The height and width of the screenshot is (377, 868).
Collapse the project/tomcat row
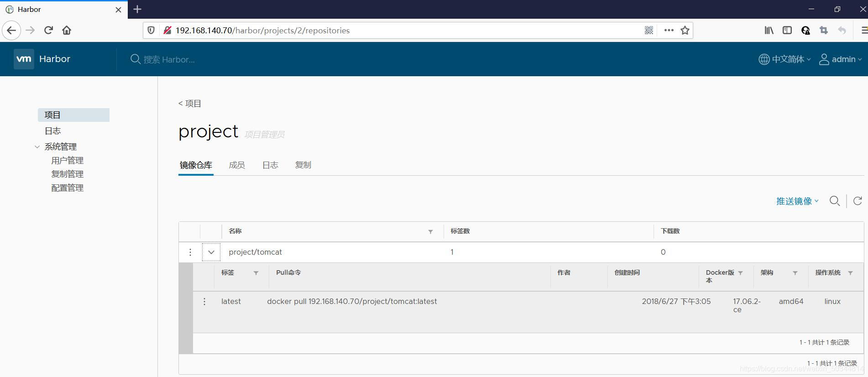[211, 252]
